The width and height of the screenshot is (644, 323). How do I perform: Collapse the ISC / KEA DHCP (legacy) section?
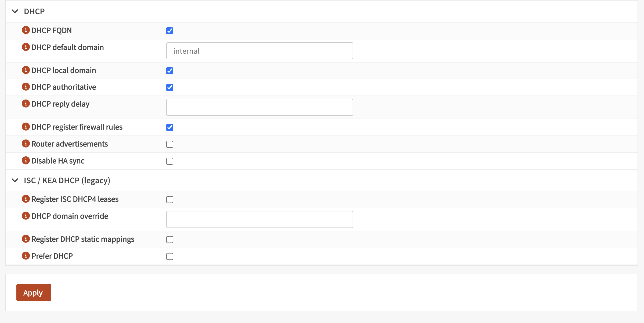click(15, 180)
